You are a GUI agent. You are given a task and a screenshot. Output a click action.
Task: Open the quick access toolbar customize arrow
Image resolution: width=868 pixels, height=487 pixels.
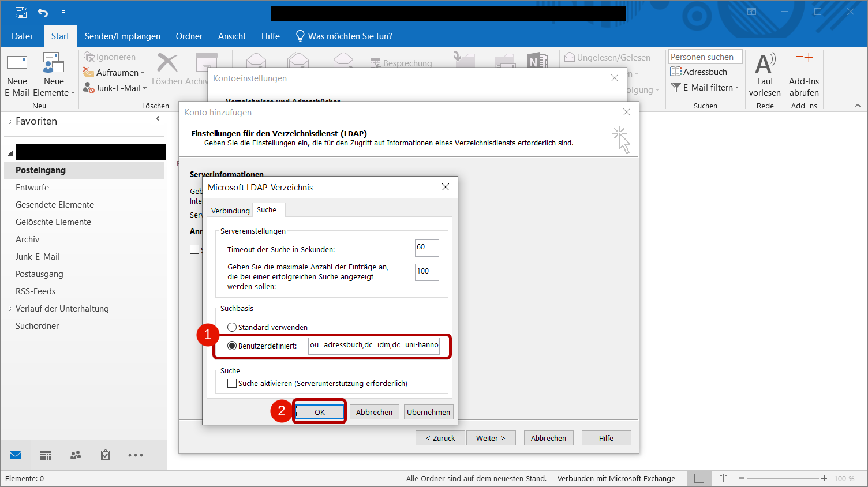(63, 12)
